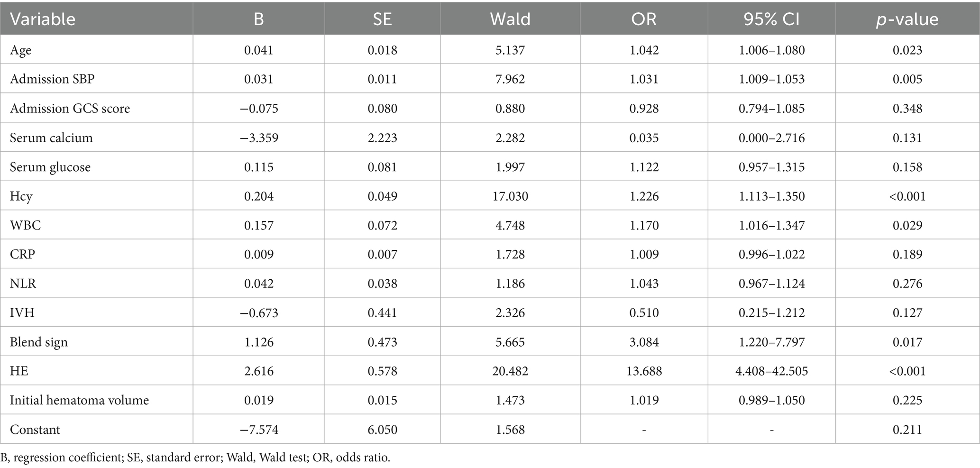The width and height of the screenshot is (980, 468).
Task: Select the p-value 0.005 for Admission SBP
Action: 907,79
